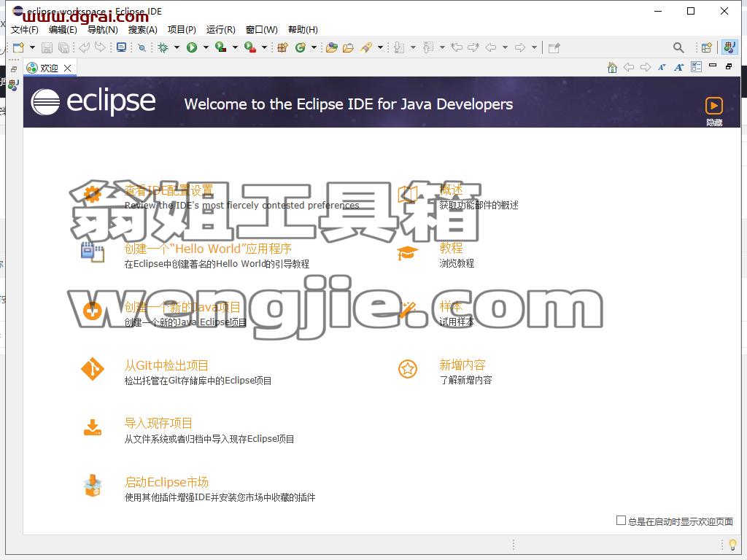Click the welcome page Home icon
The height and width of the screenshot is (560, 747).
pos(612,67)
